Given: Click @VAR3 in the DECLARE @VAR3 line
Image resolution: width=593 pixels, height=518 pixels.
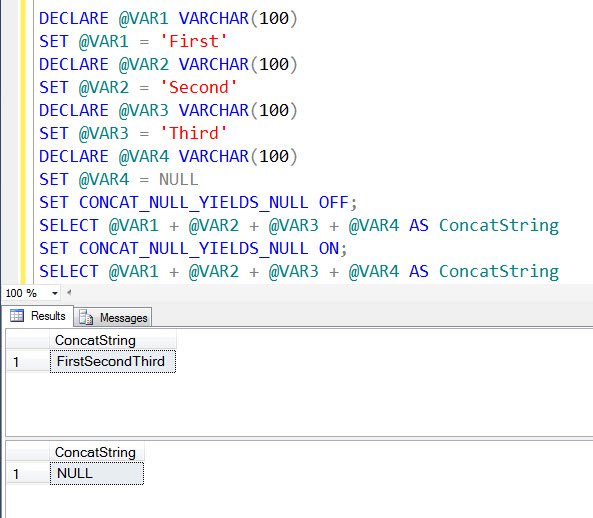Looking at the screenshot, I should [x=144, y=110].
